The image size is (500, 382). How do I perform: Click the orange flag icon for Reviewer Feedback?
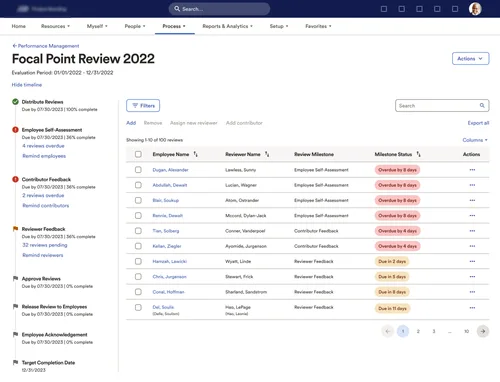tap(15, 229)
